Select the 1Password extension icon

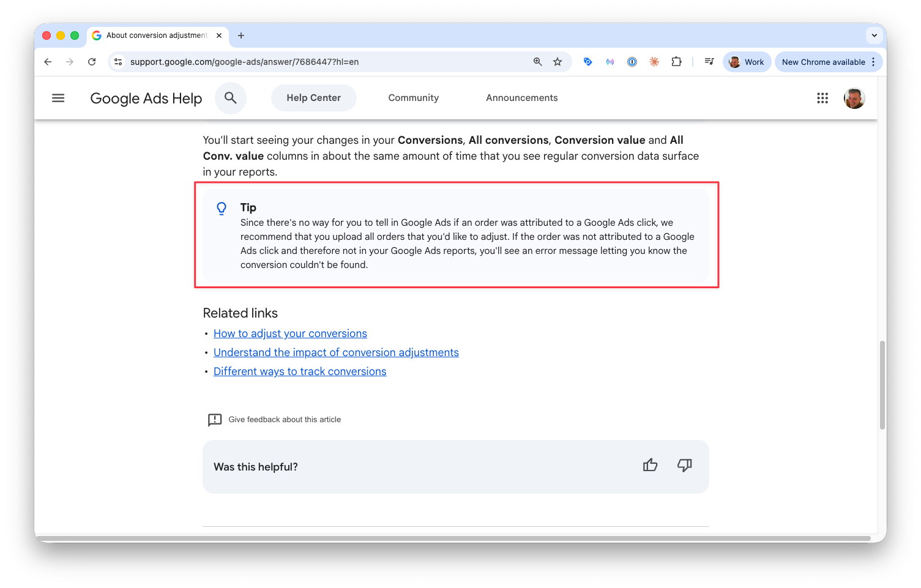click(x=632, y=61)
